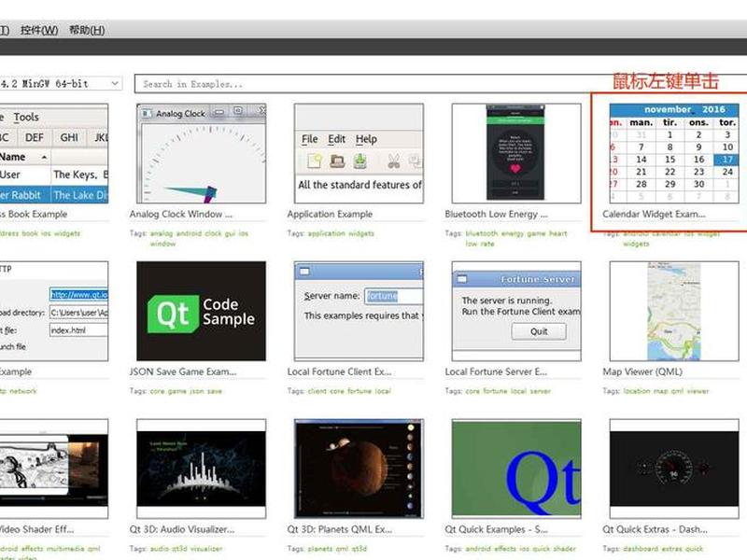Viewport: 747px width, 560px height.
Task: Select the JSON Save Game Qt Code Sample
Action: tap(201, 311)
